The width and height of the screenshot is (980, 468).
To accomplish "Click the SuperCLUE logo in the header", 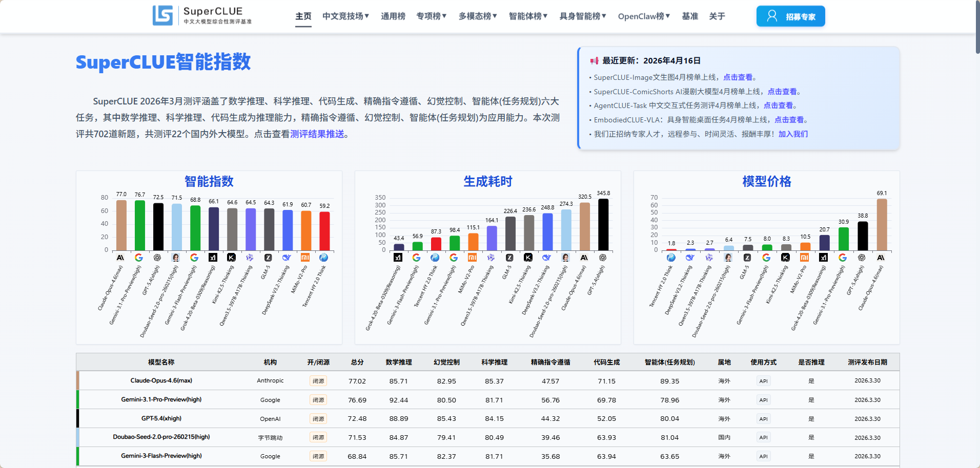I will click(x=202, y=15).
